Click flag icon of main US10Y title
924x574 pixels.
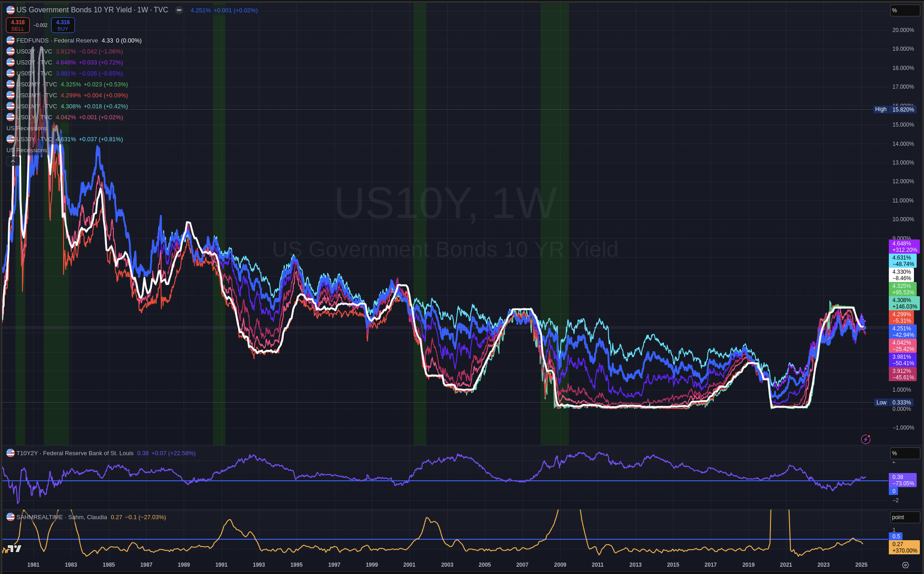pos(11,10)
